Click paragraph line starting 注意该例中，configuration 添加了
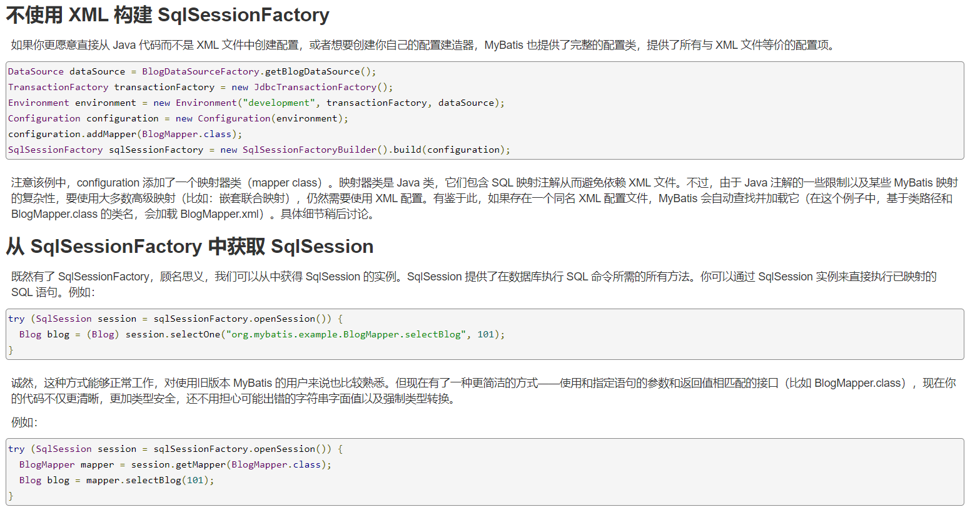 pos(485,183)
